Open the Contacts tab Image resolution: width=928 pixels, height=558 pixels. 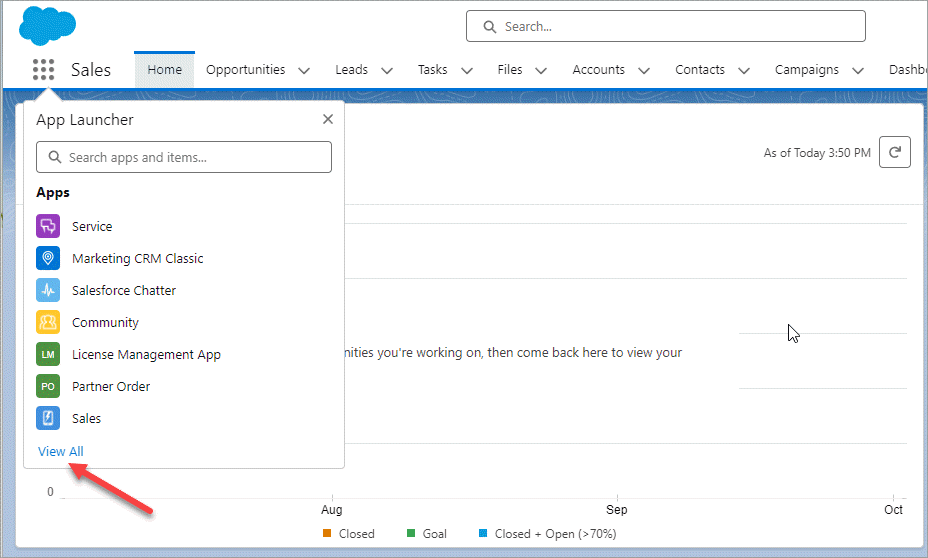(x=700, y=69)
